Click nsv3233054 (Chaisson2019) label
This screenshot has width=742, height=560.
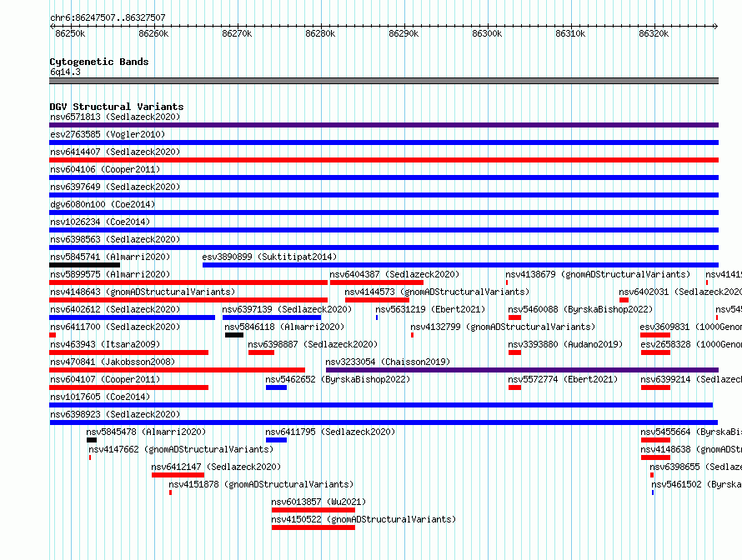point(388,362)
